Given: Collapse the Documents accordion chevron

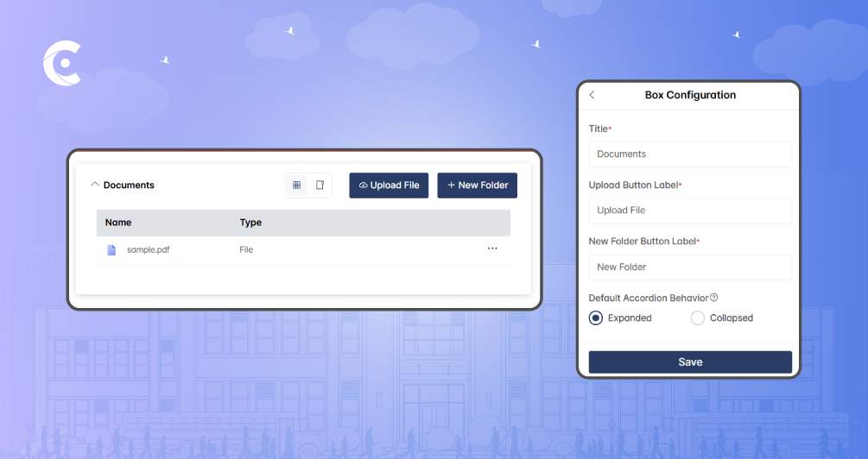Looking at the screenshot, I should (94, 185).
